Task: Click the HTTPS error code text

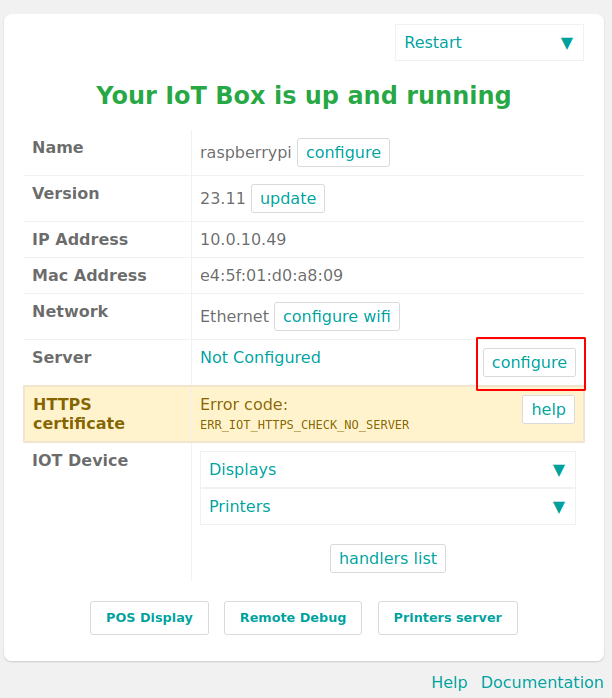Action: coord(304,425)
